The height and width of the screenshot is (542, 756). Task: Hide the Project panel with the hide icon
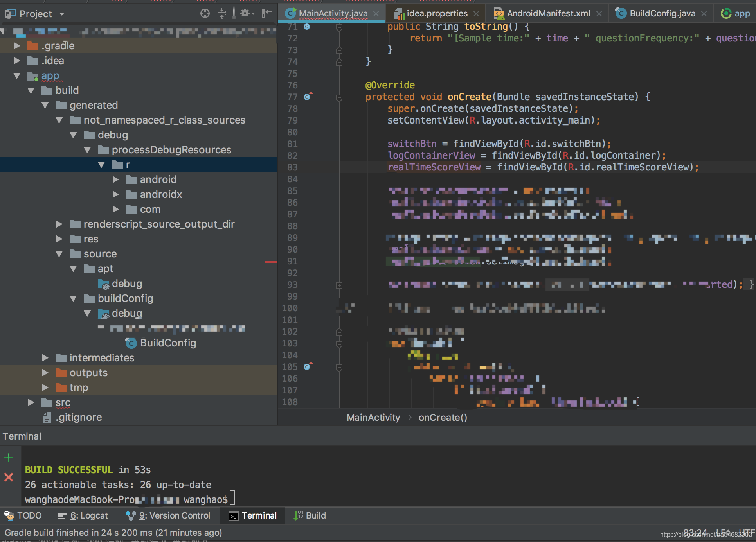(266, 13)
